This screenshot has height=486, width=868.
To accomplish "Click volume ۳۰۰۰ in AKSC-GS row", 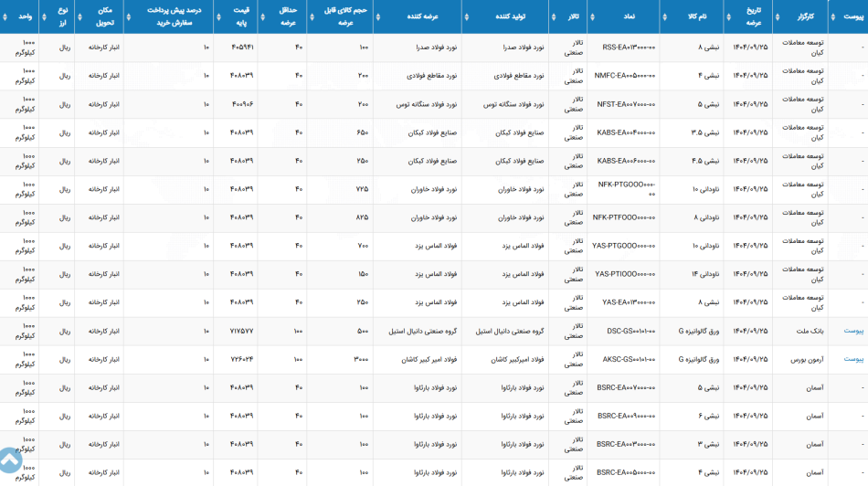I will 361,359.
